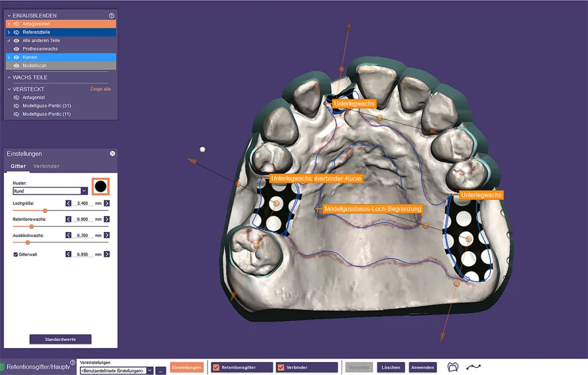The width and height of the screenshot is (588, 375).
Task: Decrease Gitterwall value with the left arrow
Action: 68,254
